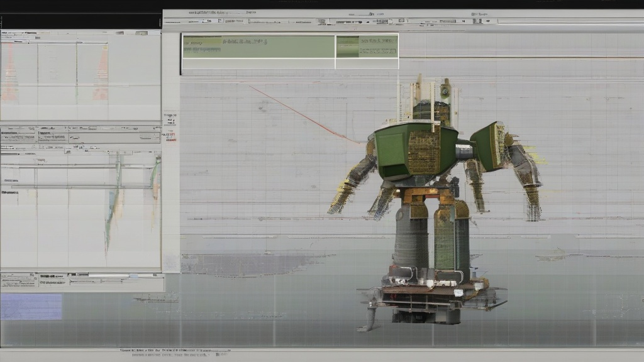Click the blue-purple swatch at bottom left

(x=31, y=307)
